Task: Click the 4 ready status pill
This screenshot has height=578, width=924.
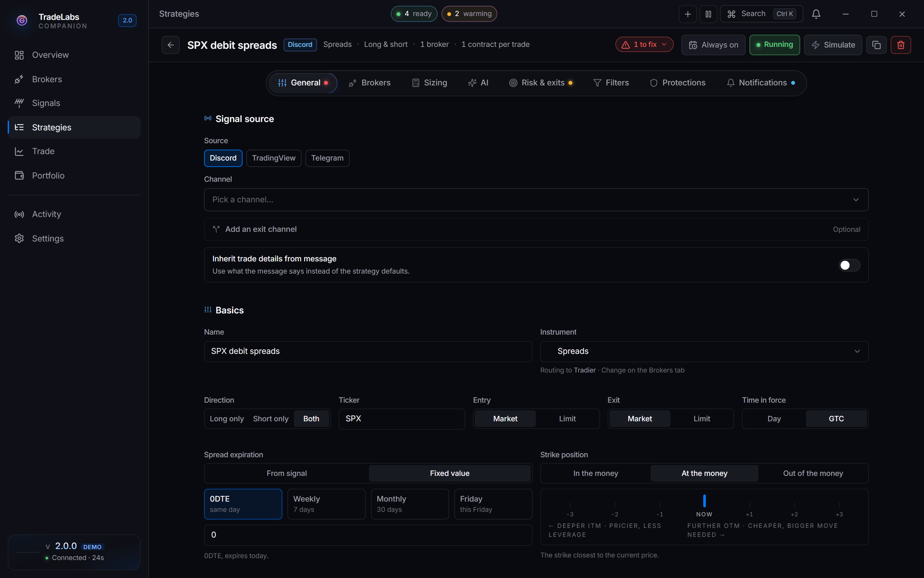Action: pos(414,14)
